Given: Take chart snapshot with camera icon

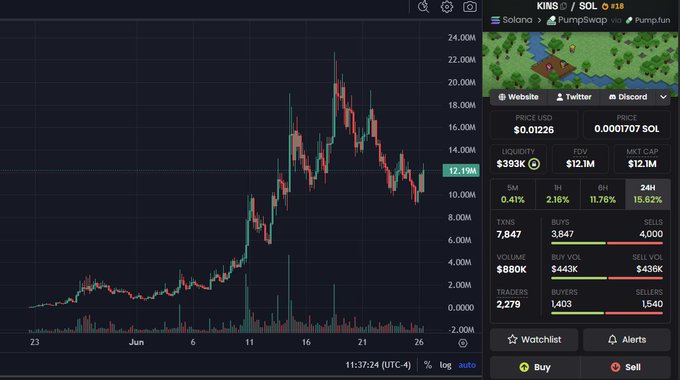Looking at the screenshot, I should pyautogui.click(x=470, y=7).
